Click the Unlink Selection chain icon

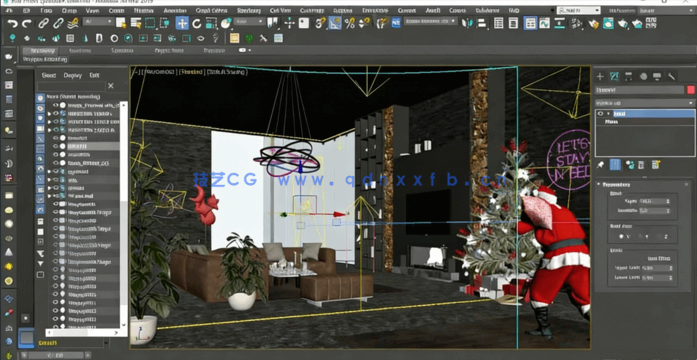click(x=58, y=23)
